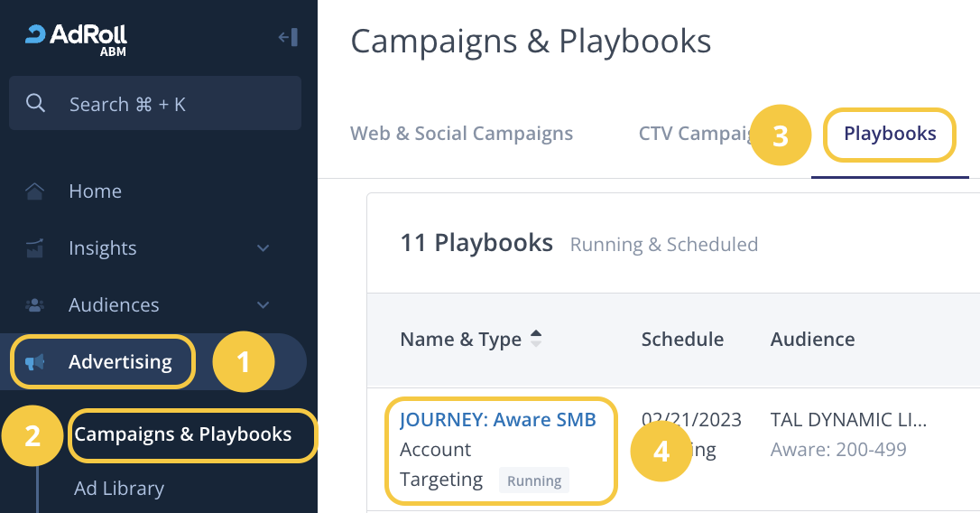
Task: Click the TAL DYNAMIC LI... audience entry
Action: (848, 420)
